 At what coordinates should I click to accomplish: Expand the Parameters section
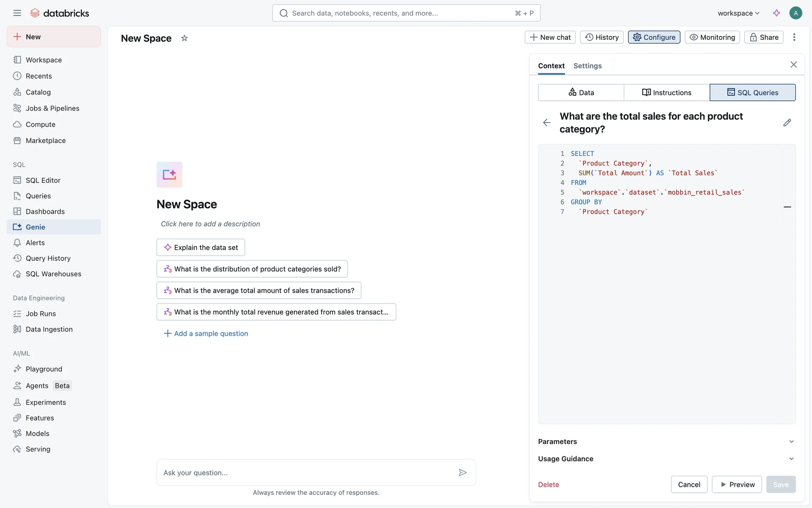[667, 442]
